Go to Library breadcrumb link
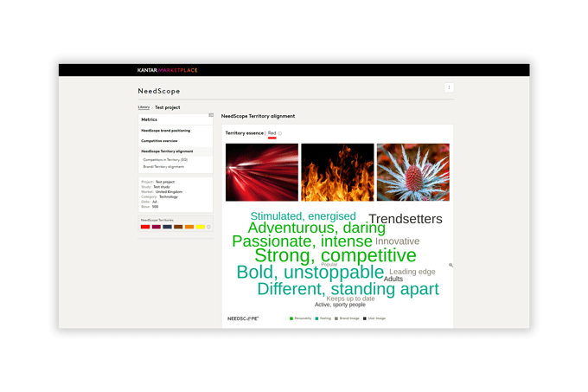Viewport: 588px width, 392px height. click(143, 107)
